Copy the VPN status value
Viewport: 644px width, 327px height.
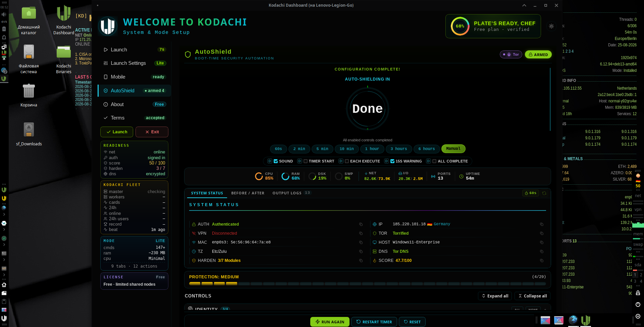(361, 233)
